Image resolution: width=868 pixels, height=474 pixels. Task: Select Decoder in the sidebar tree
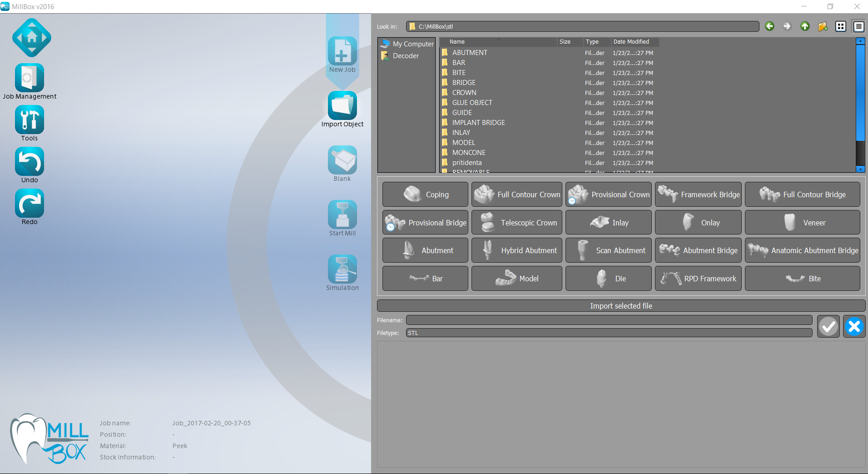point(406,55)
